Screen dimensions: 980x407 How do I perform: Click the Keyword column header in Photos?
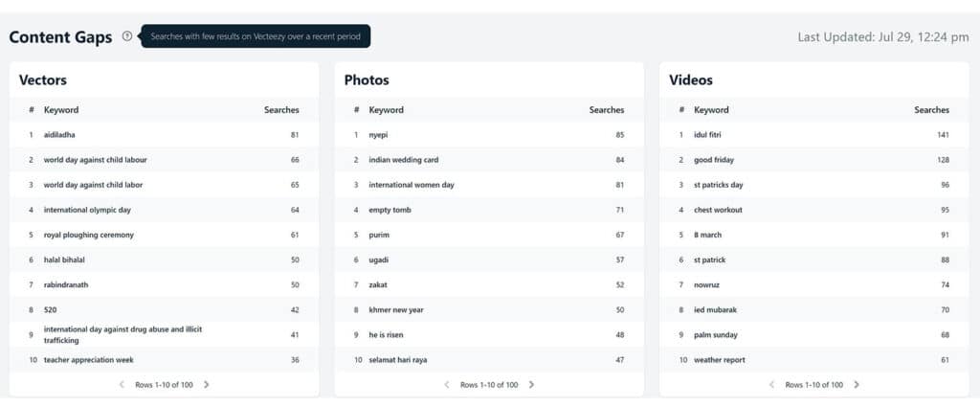387,110
